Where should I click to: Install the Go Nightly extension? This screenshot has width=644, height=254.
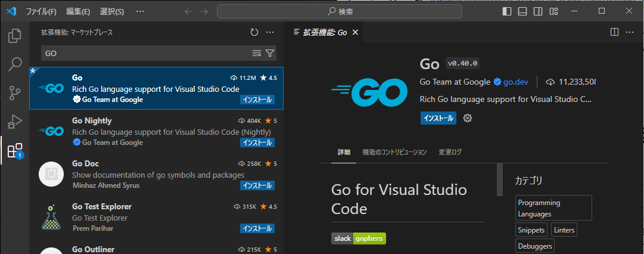[257, 143]
